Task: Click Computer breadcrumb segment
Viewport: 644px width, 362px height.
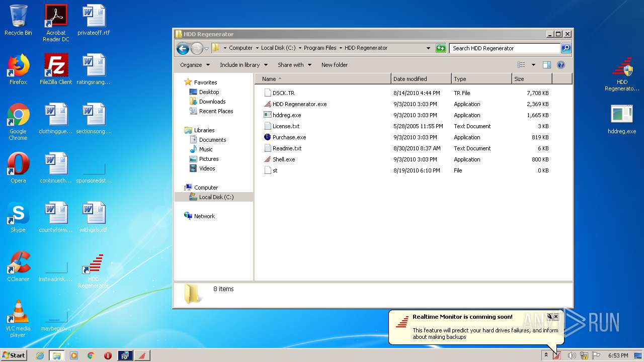Action: coord(240,48)
